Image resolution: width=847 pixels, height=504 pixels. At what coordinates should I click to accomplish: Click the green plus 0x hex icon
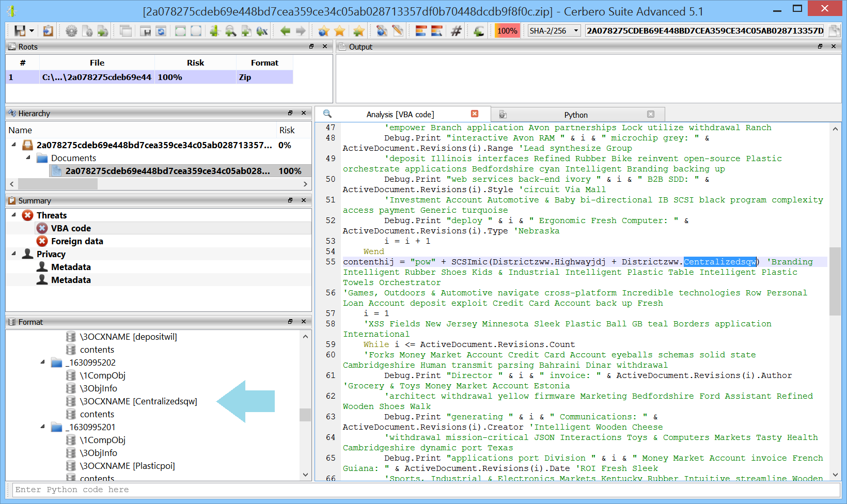262,31
